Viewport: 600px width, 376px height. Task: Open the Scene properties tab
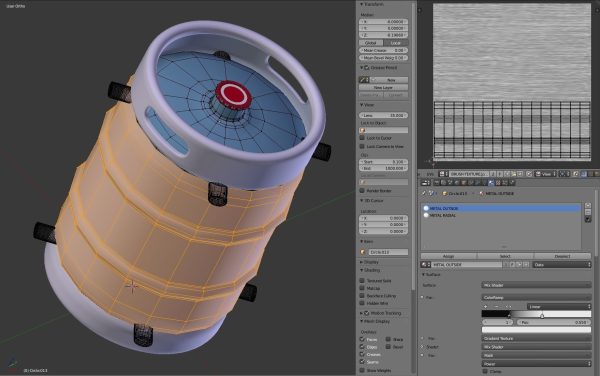pyautogui.click(x=450, y=183)
